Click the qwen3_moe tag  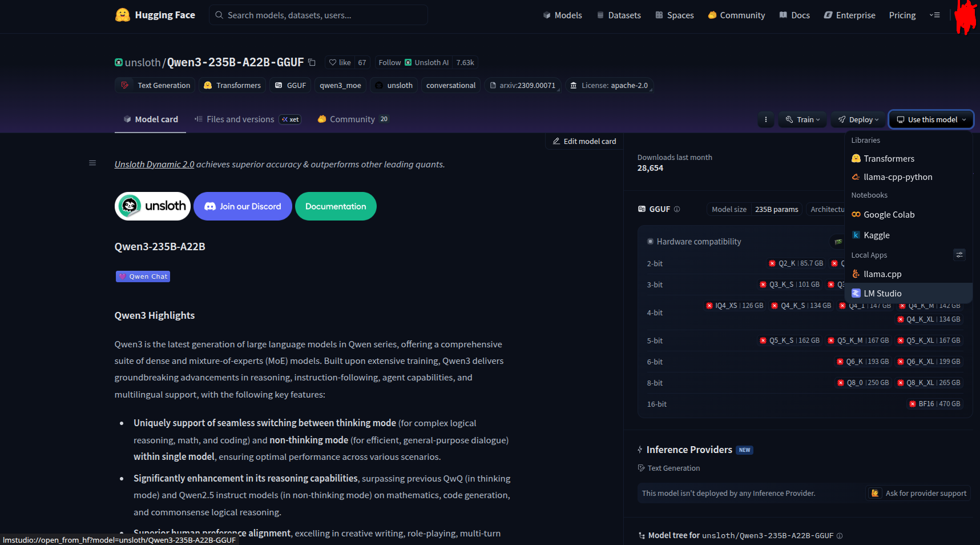[340, 85]
